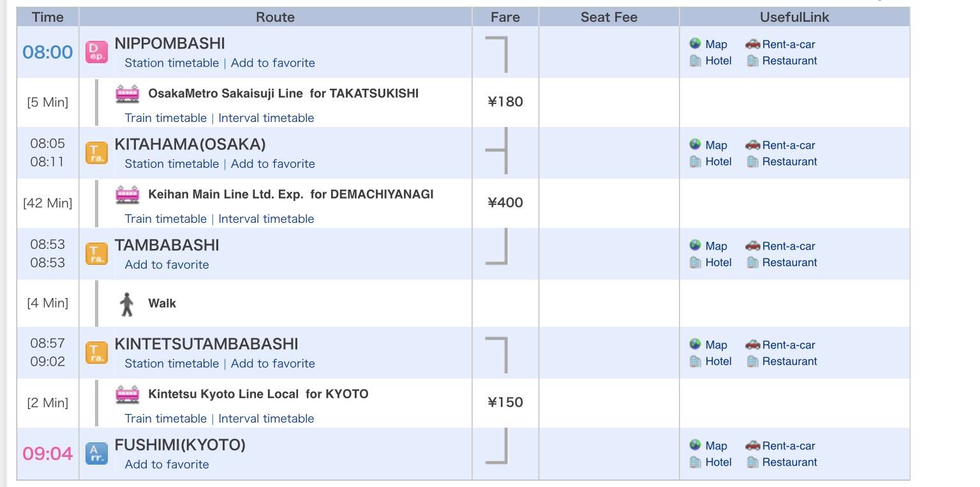Click the walking person icon
Screen dimensions: 980x487
[x=127, y=304]
